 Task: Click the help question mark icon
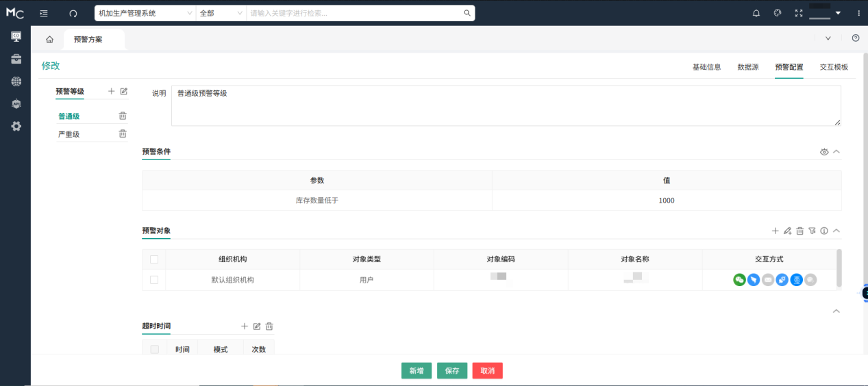[x=856, y=38]
